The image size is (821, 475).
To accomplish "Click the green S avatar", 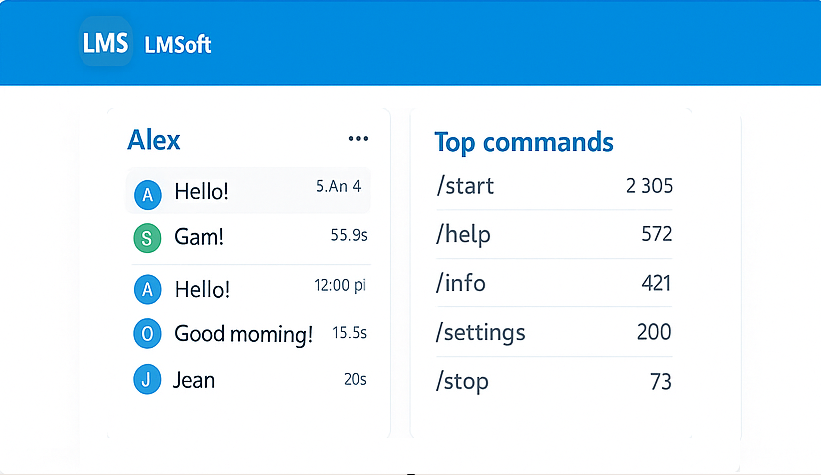I will coord(147,239).
